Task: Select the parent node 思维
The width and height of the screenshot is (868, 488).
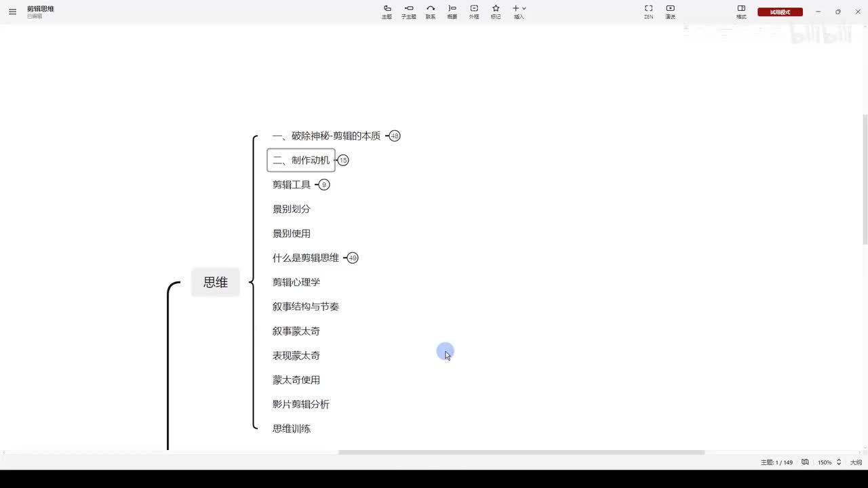Action: pos(216,282)
